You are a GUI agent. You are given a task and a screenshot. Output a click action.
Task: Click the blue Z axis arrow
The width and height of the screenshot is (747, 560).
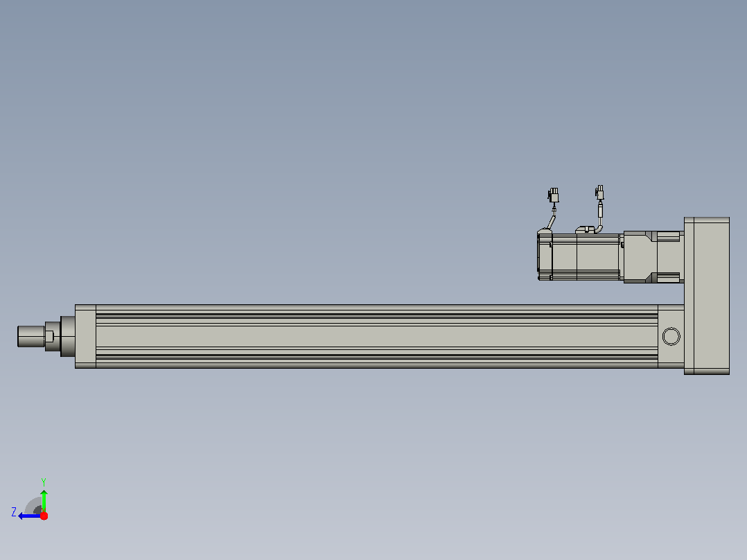coord(30,516)
